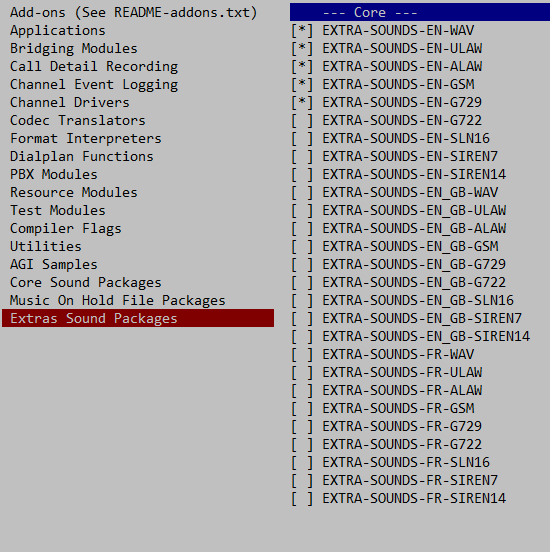Open the Applications category
This screenshot has height=552, width=550.
point(58,31)
